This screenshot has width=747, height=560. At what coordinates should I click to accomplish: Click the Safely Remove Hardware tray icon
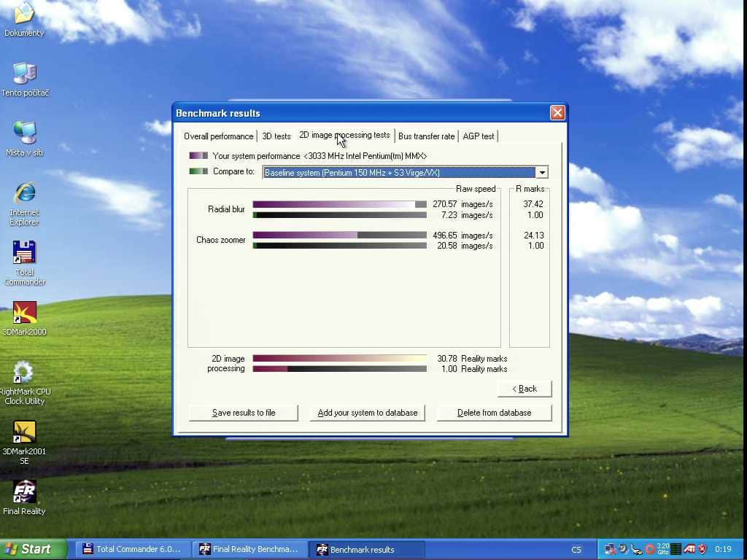(636, 549)
